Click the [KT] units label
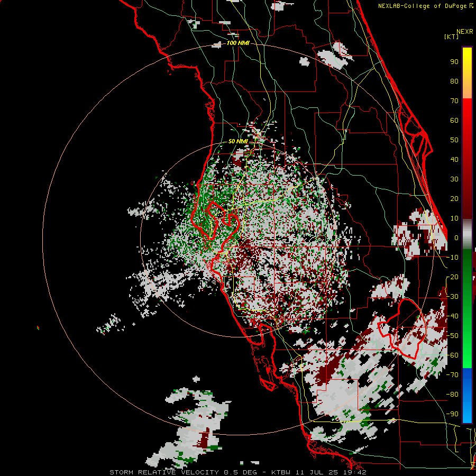This screenshot has width=476, height=476. click(451, 36)
